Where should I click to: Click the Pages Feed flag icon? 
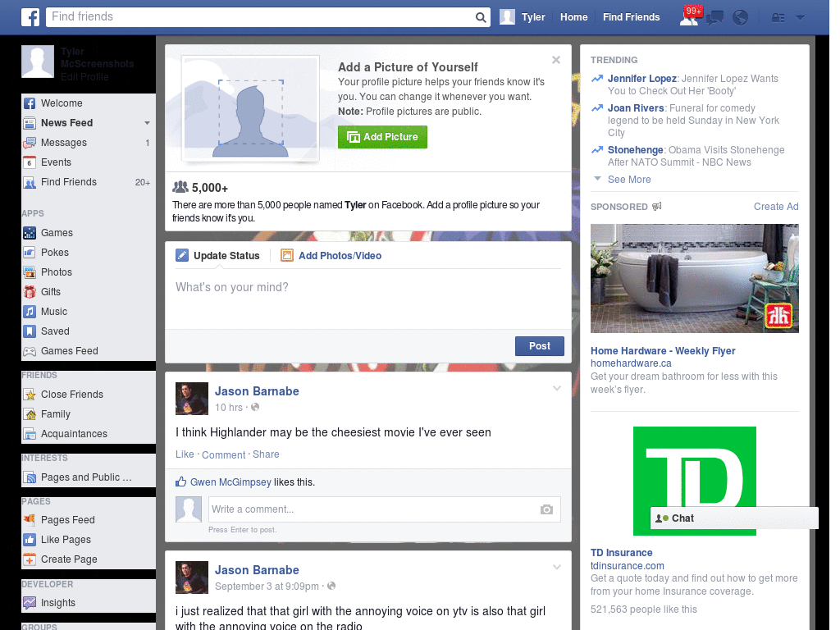(30, 519)
